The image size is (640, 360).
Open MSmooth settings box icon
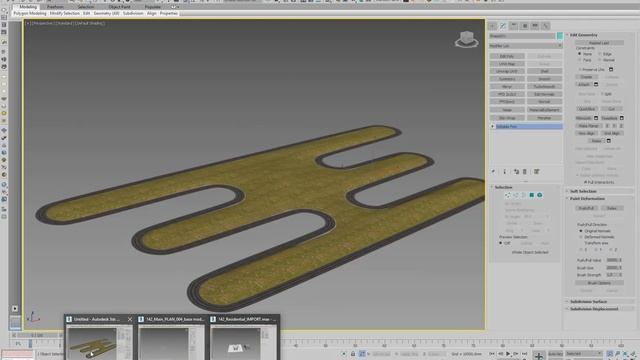[x=596, y=118]
